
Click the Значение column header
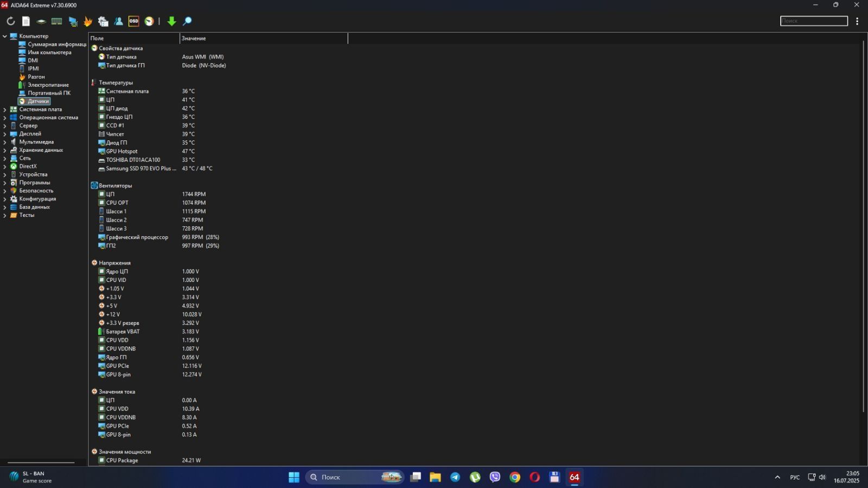point(264,38)
